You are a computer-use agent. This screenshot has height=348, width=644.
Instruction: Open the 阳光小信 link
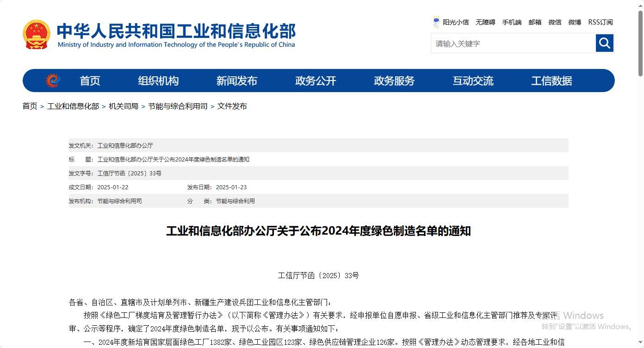click(456, 22)
